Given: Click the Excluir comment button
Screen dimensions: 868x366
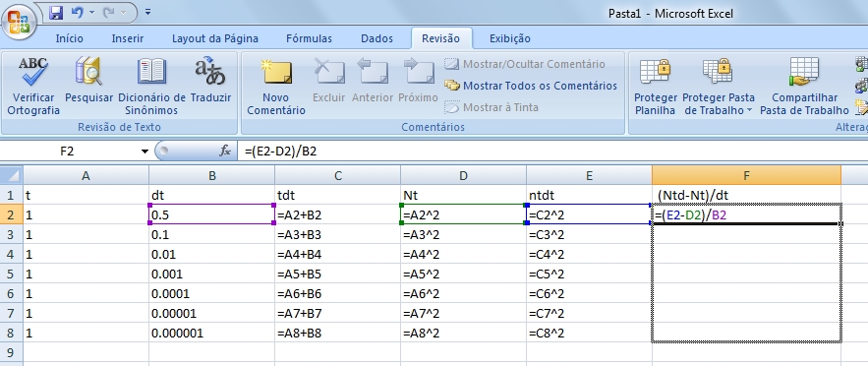Looking at the screenshot, I should pyautogui.click(x=329, y=81).
